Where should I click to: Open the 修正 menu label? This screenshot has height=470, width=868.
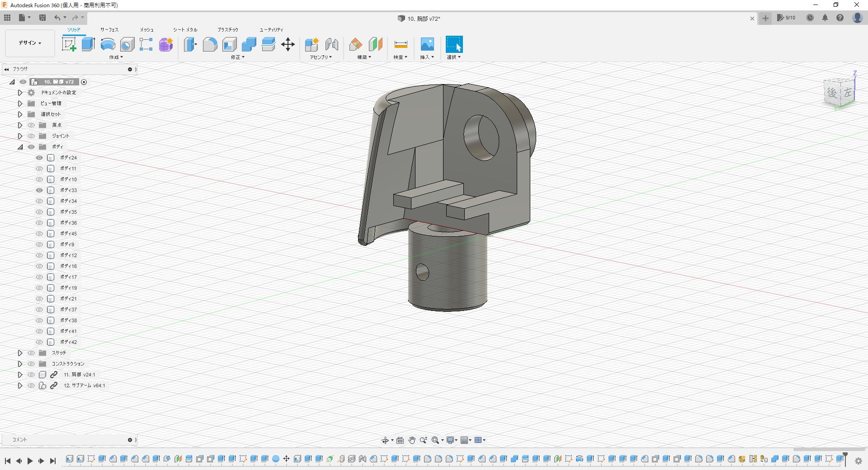click(237, 57)
